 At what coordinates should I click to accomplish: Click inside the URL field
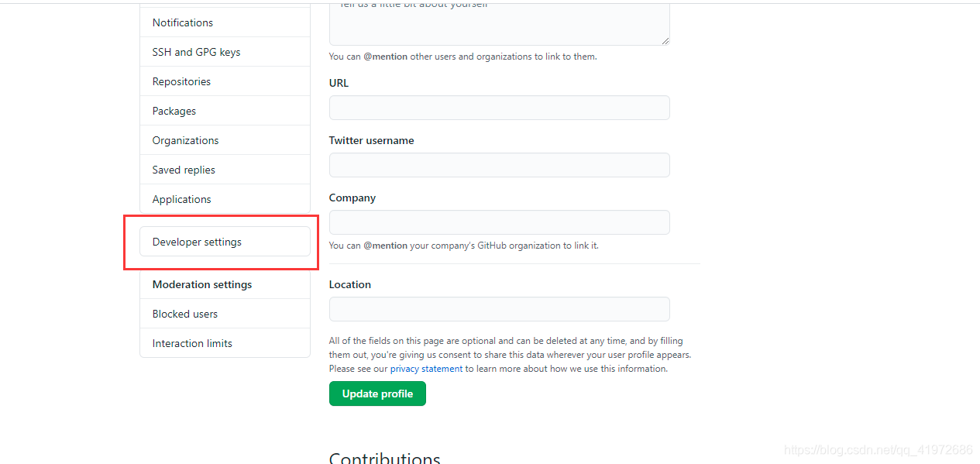[x=499, y=107]
